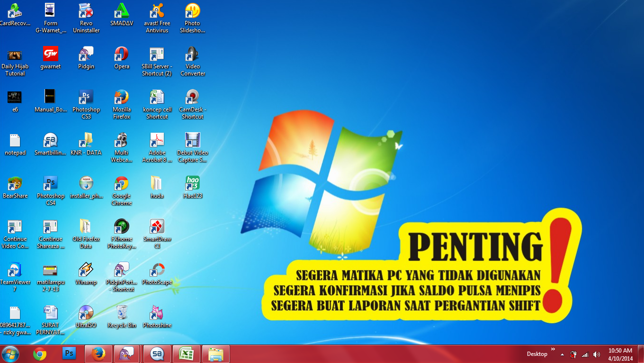
Task: Switch to Firefox in the taskbar
Action: click(98, 354)
